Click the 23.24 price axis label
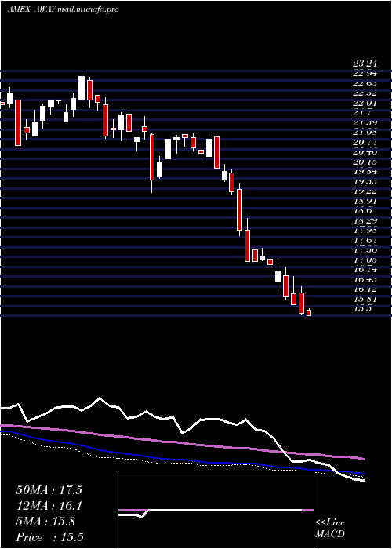Viewport: 392px width, 549px height. click(x=365, y=64)
